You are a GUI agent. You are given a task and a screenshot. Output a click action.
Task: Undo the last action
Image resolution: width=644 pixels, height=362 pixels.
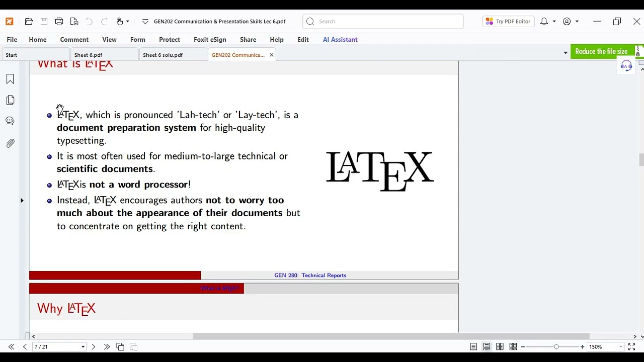click(89, 22)
